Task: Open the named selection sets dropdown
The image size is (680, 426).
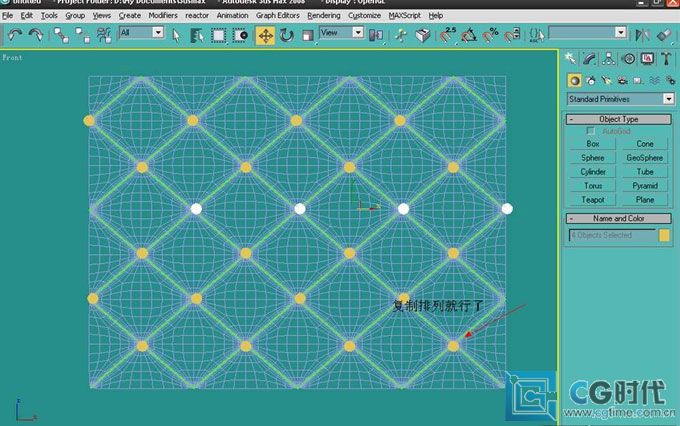Action: click(x=587, y=33)
